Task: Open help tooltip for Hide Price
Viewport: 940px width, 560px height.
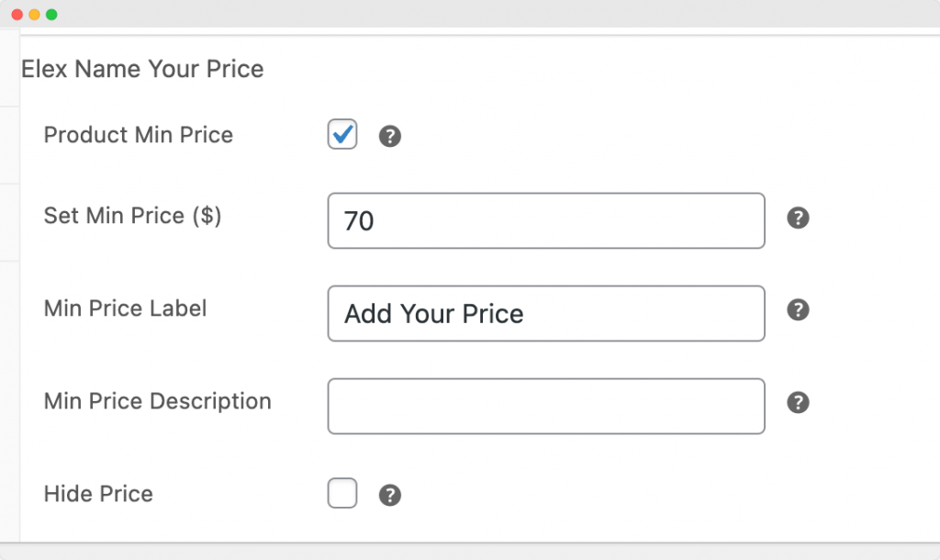Action: 389,495
